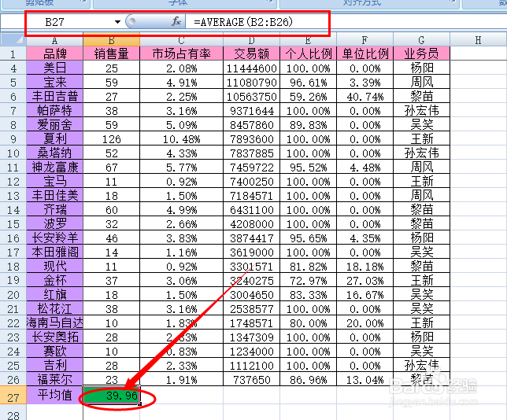Click header cell 品牌

coord(54,53)
